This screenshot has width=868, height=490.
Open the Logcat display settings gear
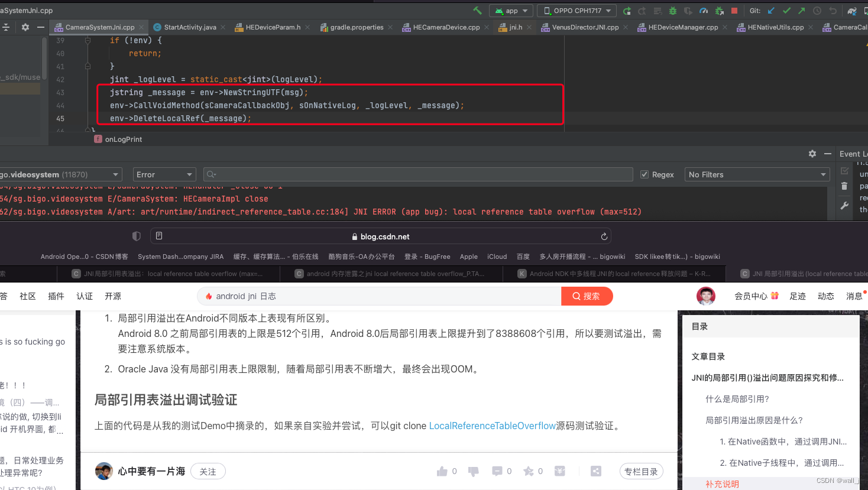[812, 154]
